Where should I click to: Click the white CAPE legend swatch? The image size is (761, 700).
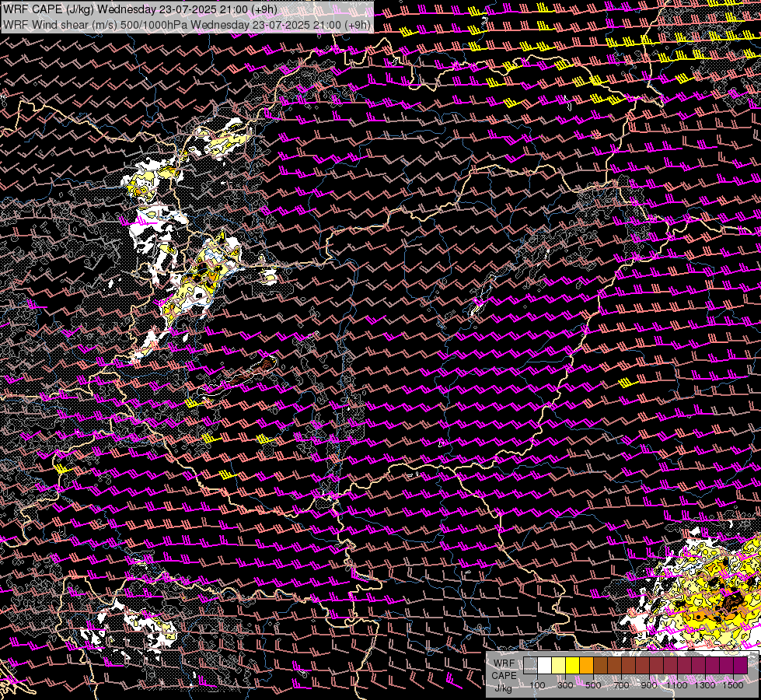tap(545, 666)
